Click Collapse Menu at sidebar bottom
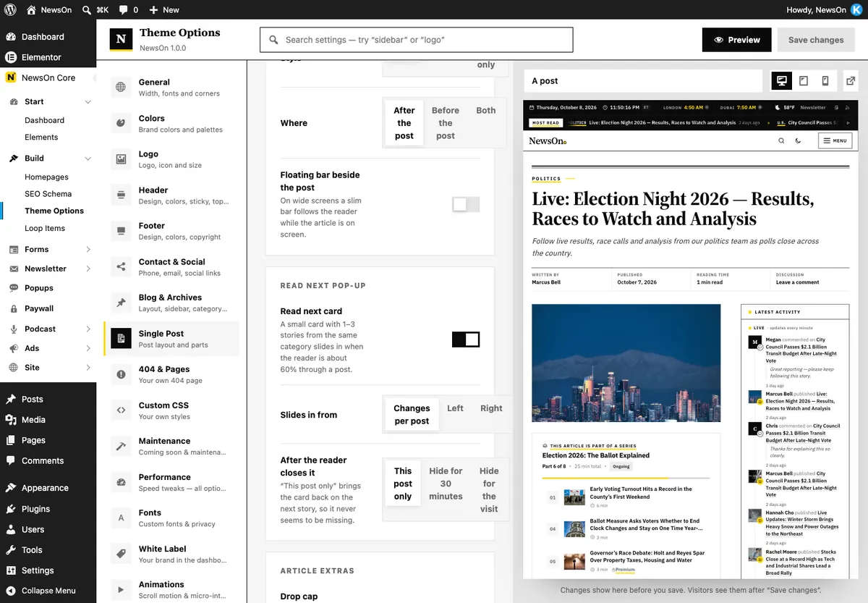 (x=48, y=591)
